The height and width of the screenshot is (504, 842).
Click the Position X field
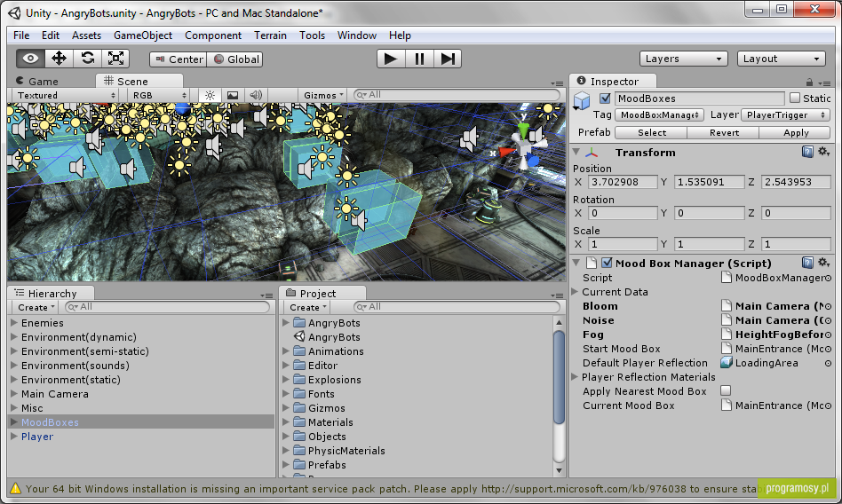coord(623,182)
